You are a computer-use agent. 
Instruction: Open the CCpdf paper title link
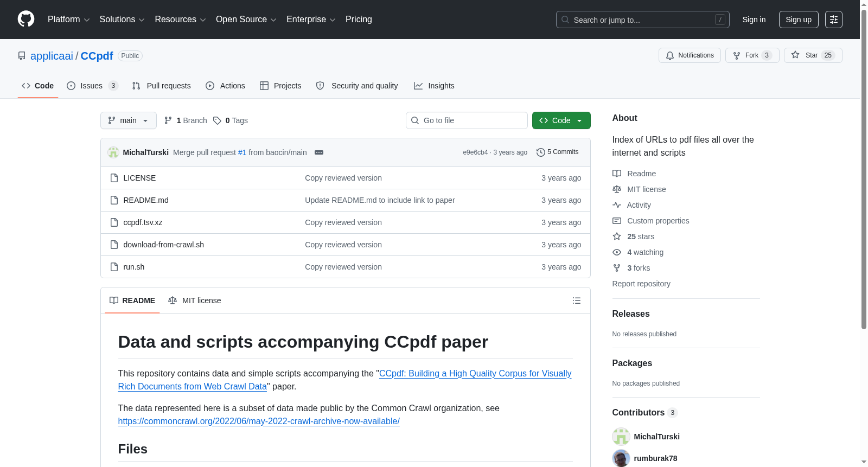click(345, 380)
